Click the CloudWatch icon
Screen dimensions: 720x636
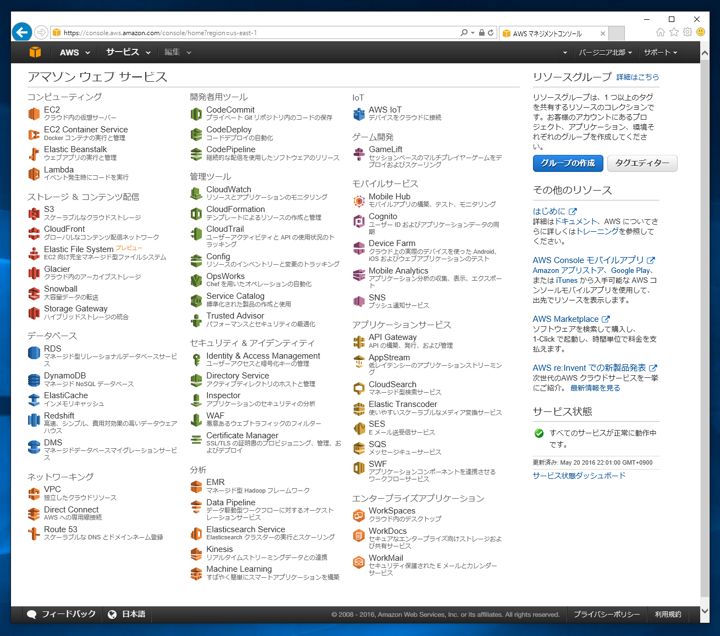click(197, 193)
